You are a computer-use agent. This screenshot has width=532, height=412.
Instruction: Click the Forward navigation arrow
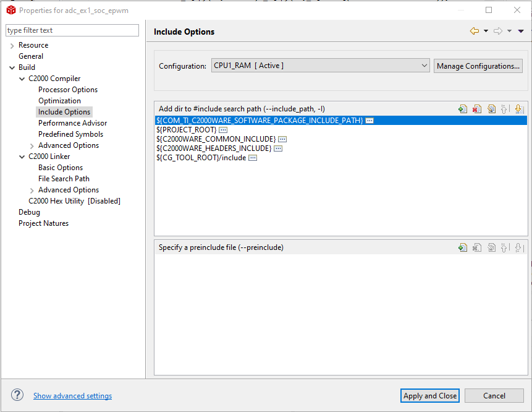(x=498, y=32)
